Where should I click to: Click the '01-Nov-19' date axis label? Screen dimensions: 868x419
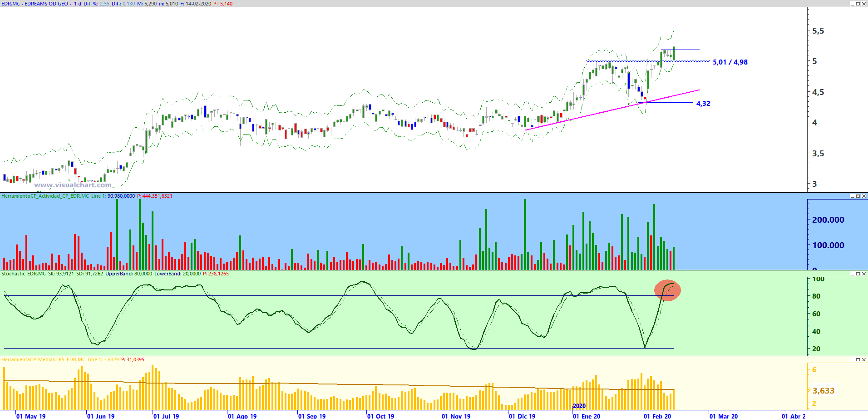[x=456, y=416]
